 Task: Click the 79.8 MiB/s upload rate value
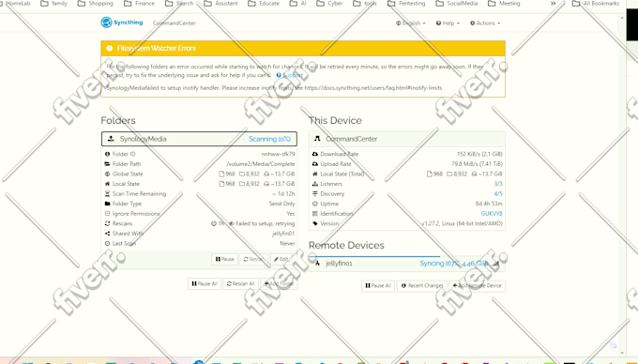coord(477,164)
